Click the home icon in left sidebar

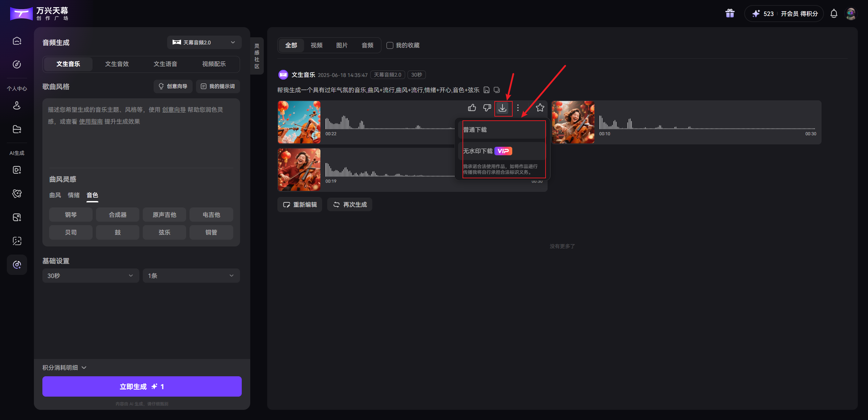click(17, 41)
